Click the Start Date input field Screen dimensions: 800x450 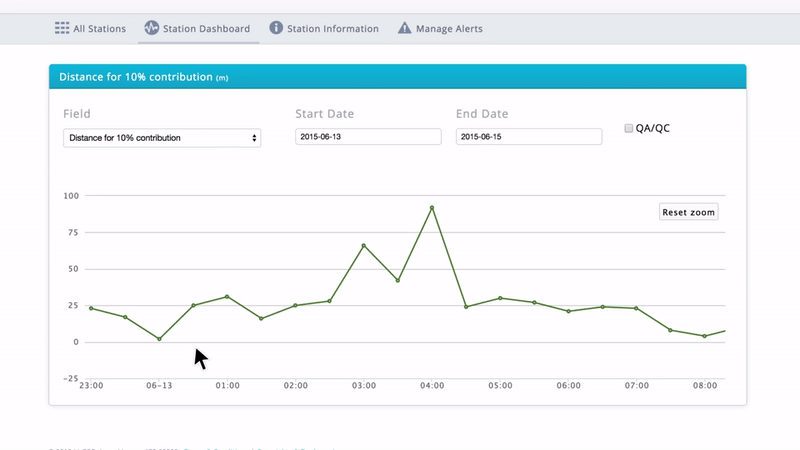(x=368, y=137)
